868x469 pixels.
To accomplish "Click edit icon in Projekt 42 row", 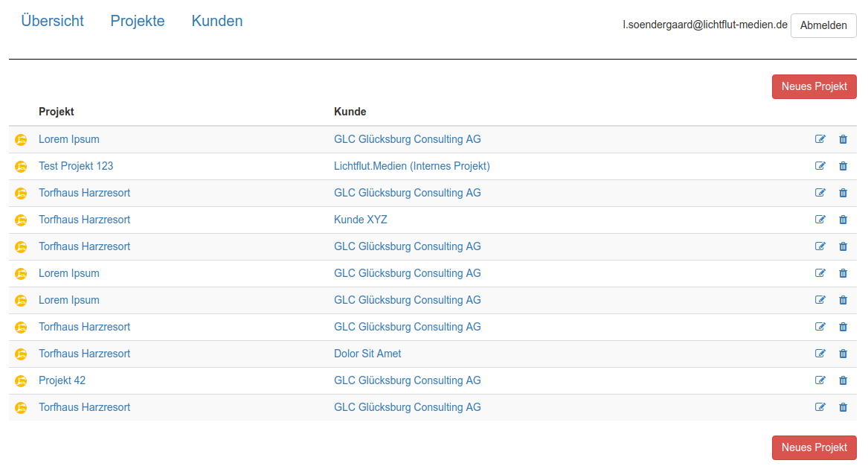I will (x=820, y=380).
